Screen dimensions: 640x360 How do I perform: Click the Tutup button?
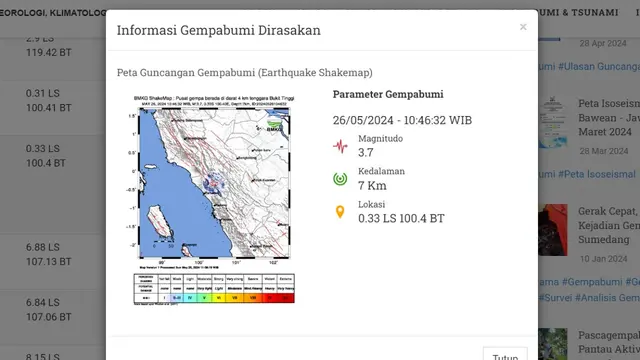(x=505, y=354)
